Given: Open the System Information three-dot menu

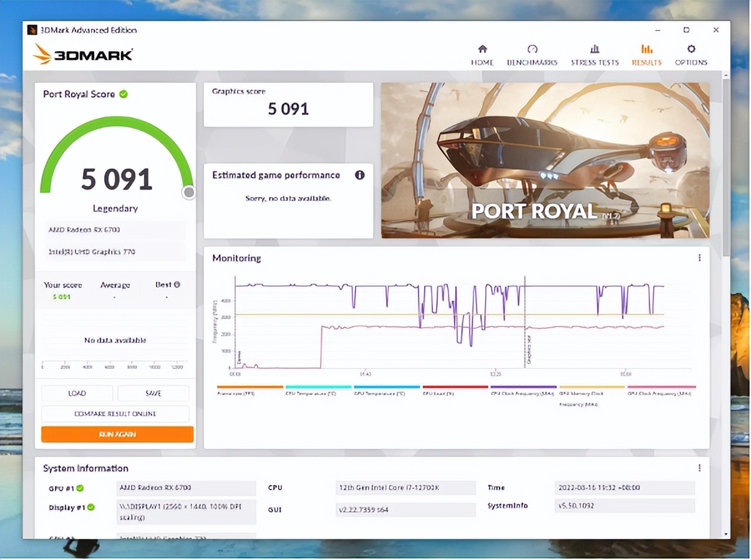Looking at the screenshot, I should click(x=699, y=468).
